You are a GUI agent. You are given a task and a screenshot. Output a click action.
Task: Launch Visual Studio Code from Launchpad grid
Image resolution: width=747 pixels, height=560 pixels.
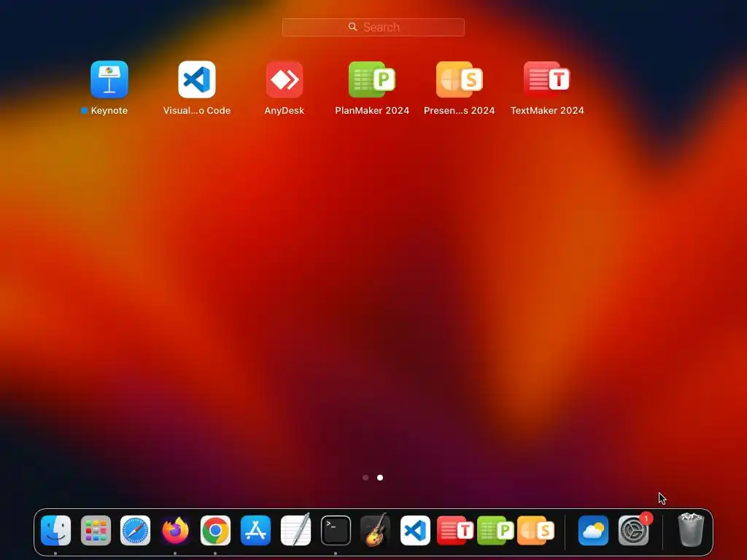197,79
